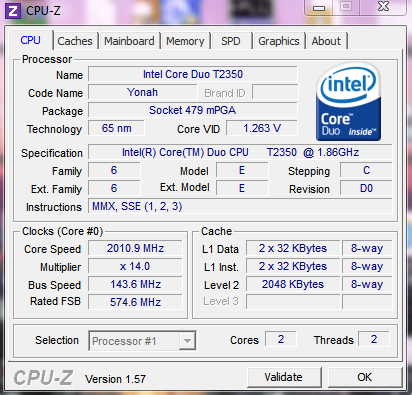Image resolution: width=412 pixels, height=395 pixels.
Task: Click the Technology value 65 nm
Action: coord(116,128)
